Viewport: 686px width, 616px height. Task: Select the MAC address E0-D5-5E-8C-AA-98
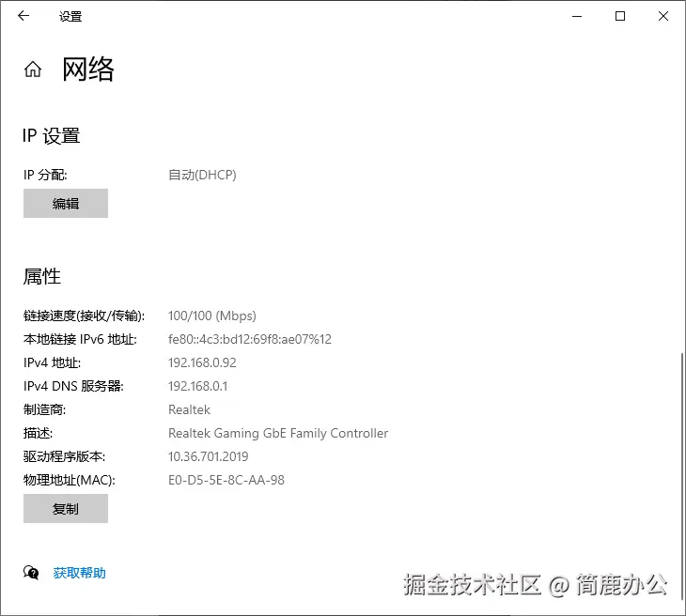226,480
